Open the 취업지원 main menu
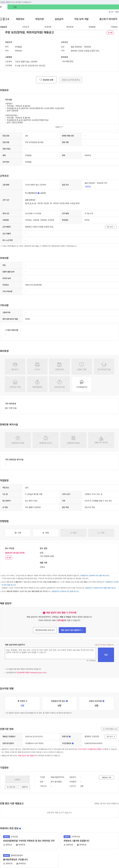This screenshot has width=119, height=868. pyautogui.click(x=39, y=19)
